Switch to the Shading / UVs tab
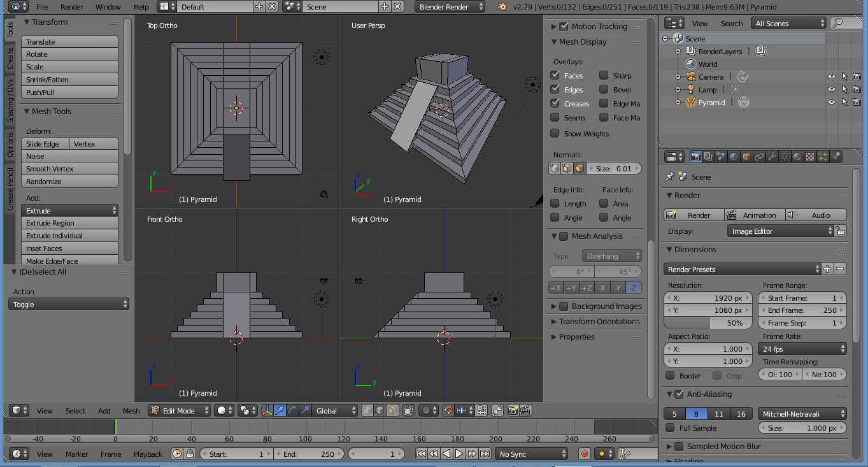The height and width of the screenshot is (467, 868). (10, 102)
